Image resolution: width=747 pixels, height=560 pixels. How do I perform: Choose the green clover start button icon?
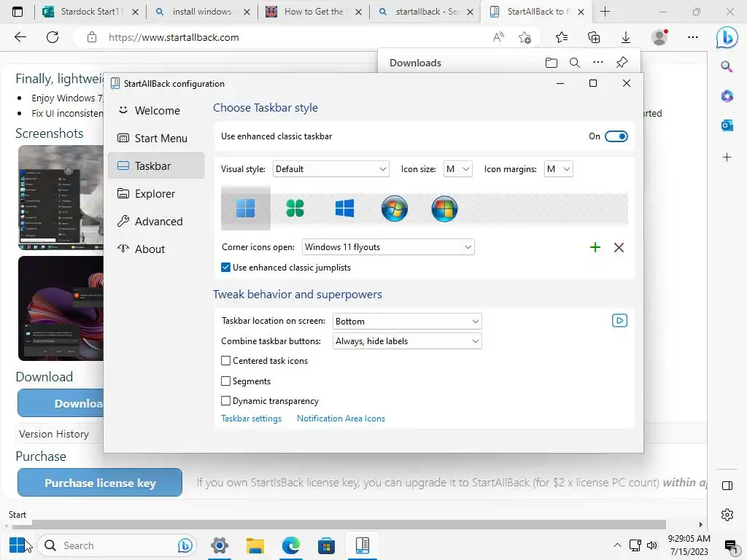click(x=295, y=208)
